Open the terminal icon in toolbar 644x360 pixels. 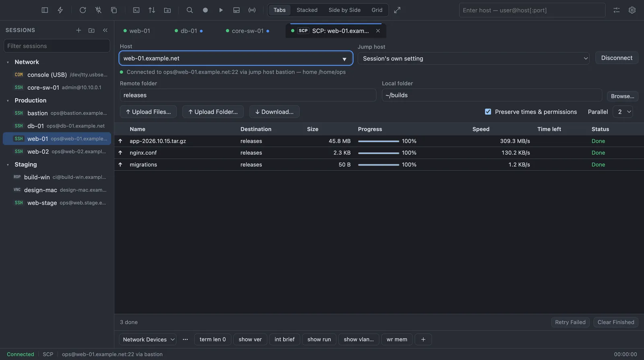136,10
